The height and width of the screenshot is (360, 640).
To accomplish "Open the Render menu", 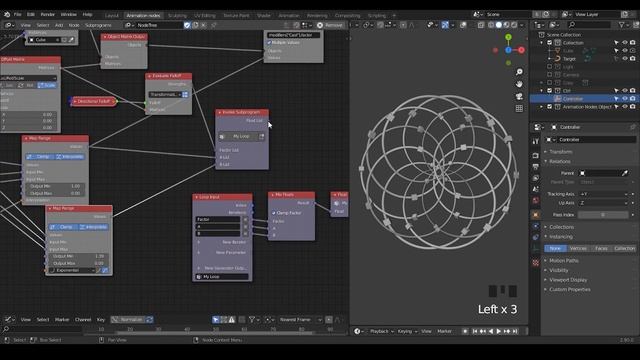I will 47,14.
